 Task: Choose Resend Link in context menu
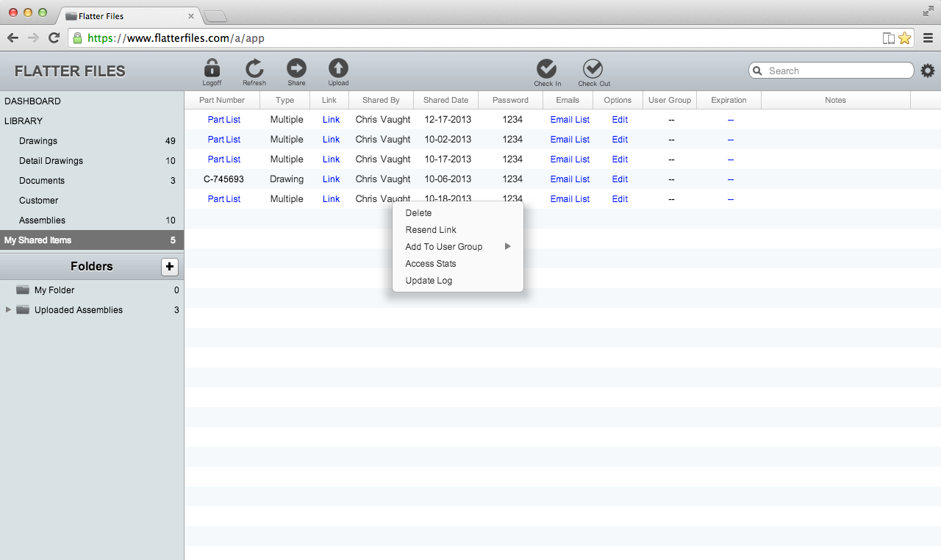click(x=458, y=230)
